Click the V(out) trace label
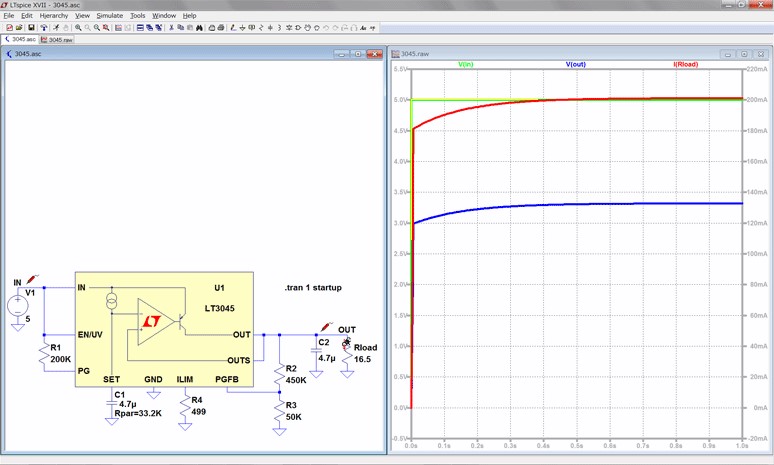774x465 pixels. (x=576, y=64)
